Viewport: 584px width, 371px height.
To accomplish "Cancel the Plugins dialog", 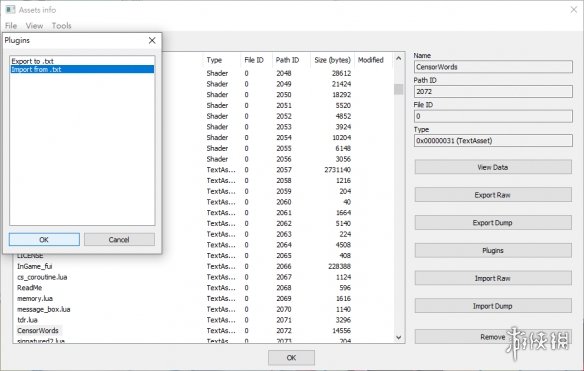I will [119, 240].
